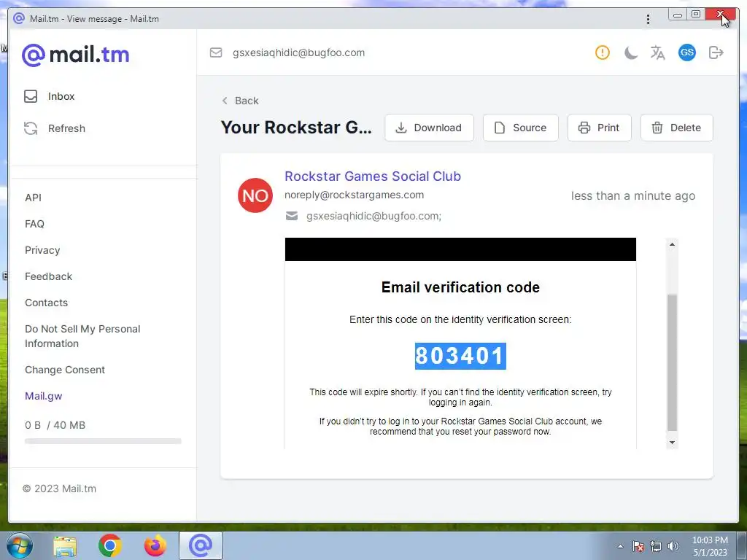Click the storage usage bar
747x560 pixels.
[103, 441]
